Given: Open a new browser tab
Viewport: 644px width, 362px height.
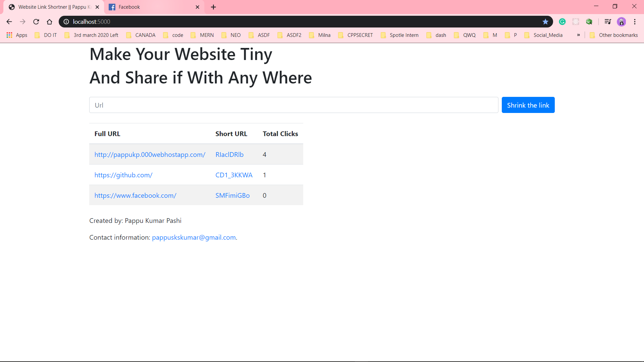Looking at the screenshot, I should [x=213, y=7].
